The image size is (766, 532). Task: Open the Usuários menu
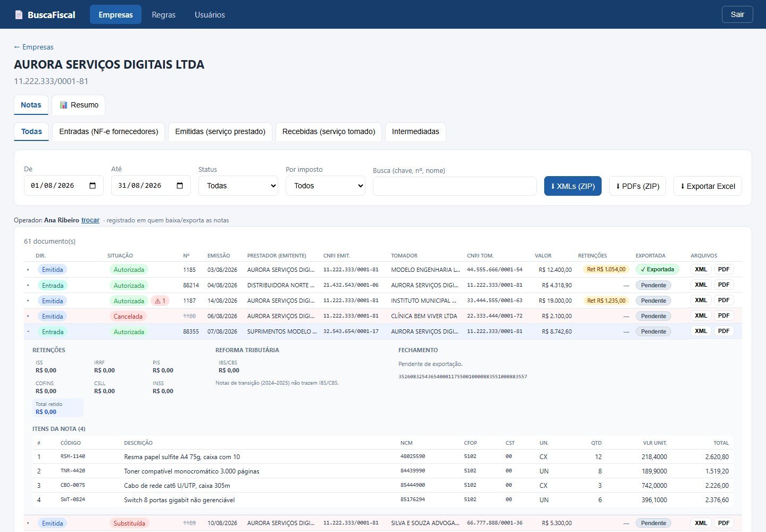[x=210, y=14]
